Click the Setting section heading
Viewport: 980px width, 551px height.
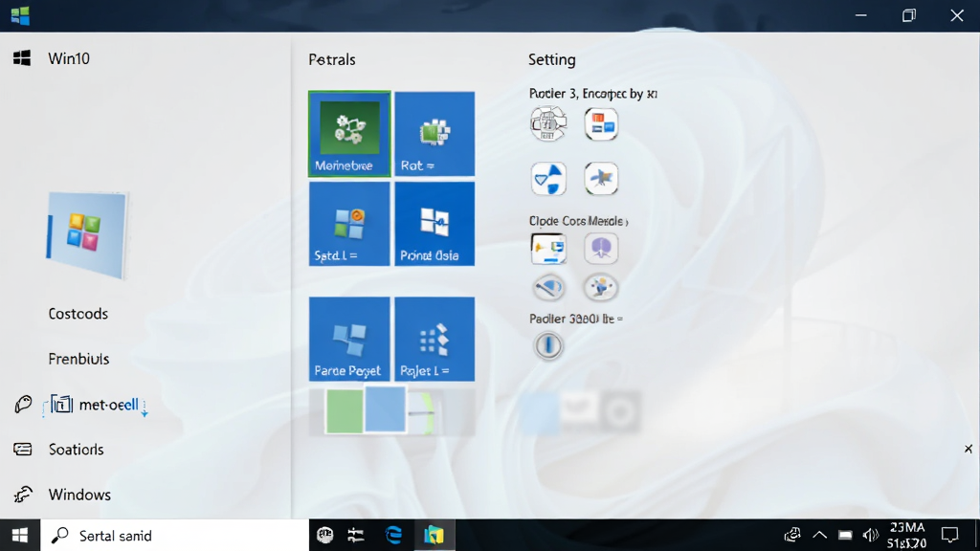click(x=552, y=59)
